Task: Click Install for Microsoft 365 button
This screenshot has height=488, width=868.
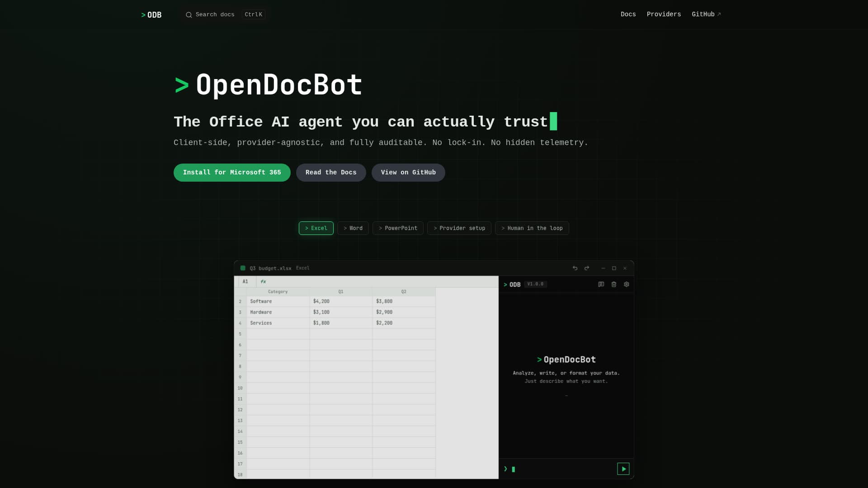Action: pos(232,173)
